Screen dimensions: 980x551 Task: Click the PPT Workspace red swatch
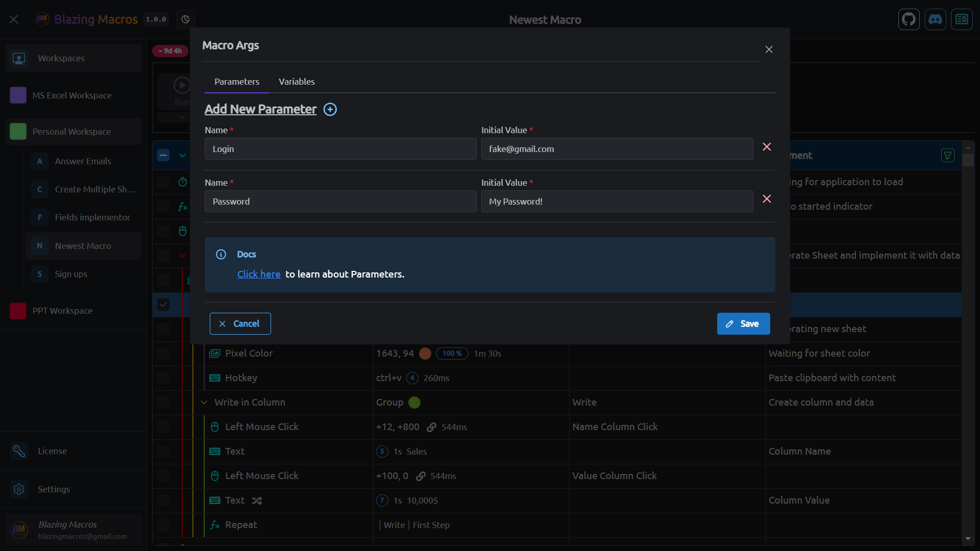pyautogui.click(x=18, y=311)
